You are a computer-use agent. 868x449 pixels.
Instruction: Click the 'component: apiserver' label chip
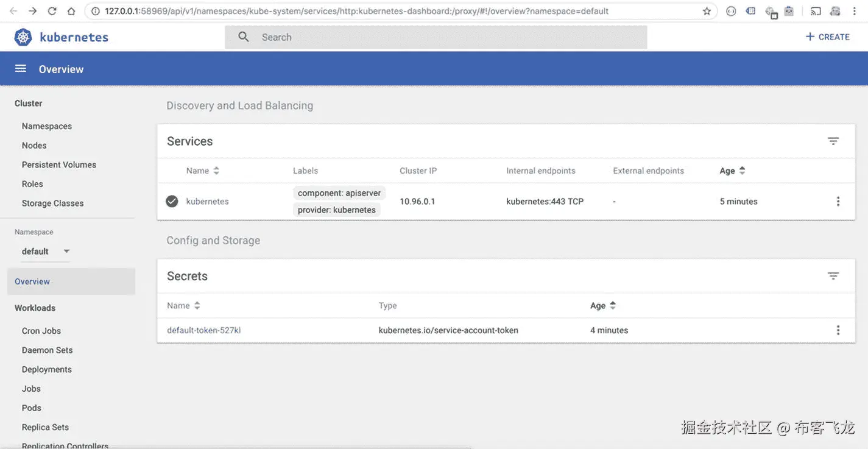tap(339, 193)
